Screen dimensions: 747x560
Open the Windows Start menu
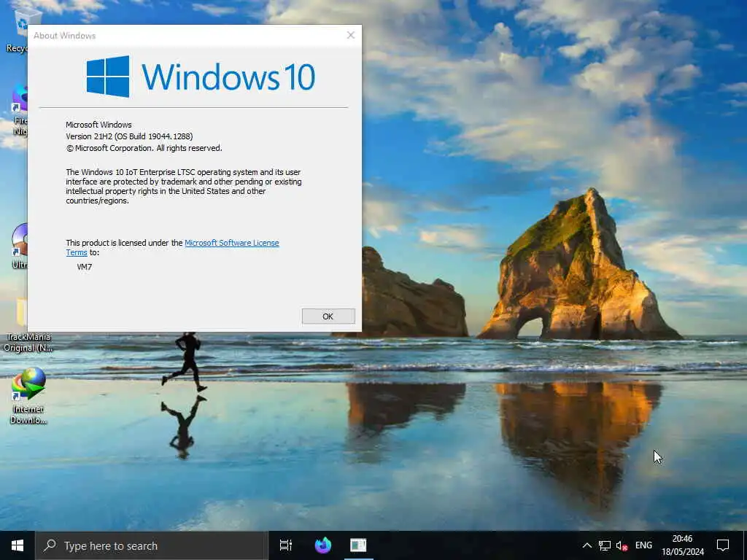[18, 545]
